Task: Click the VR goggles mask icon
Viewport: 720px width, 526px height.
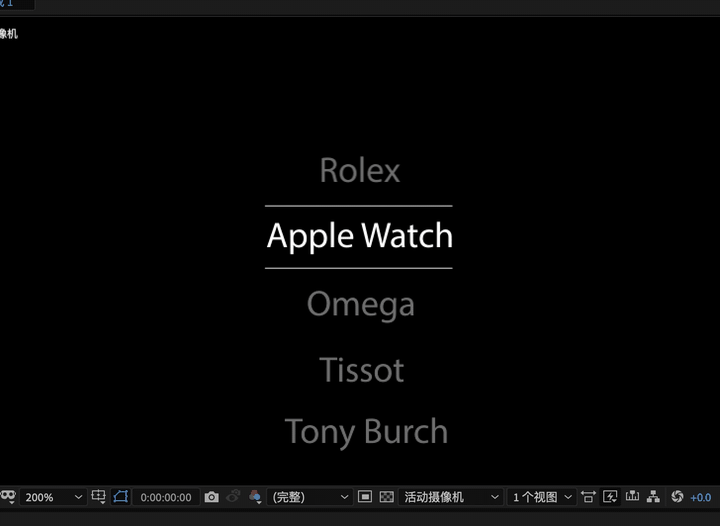Action: coord(8,497)
